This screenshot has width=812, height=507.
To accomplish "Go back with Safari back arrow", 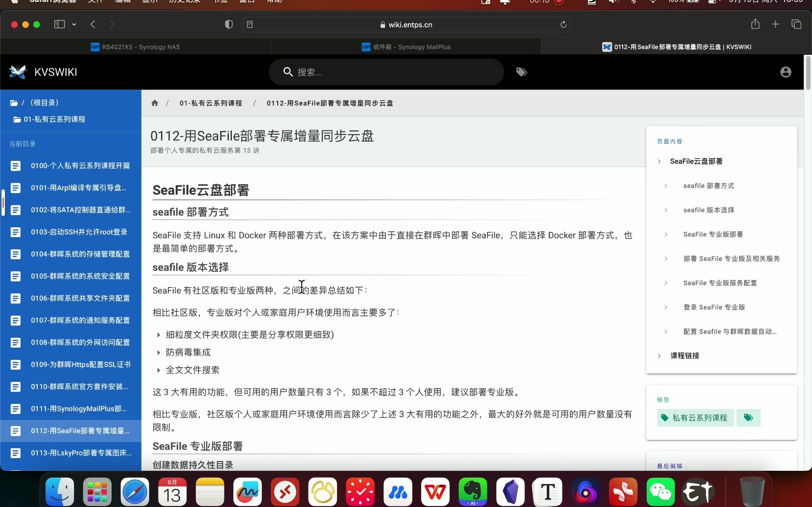I will 93,24.
